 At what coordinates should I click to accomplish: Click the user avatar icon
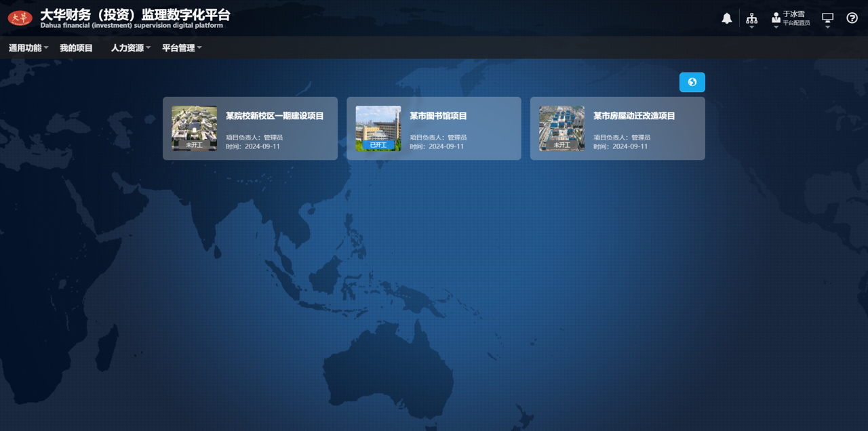point(776,18)
